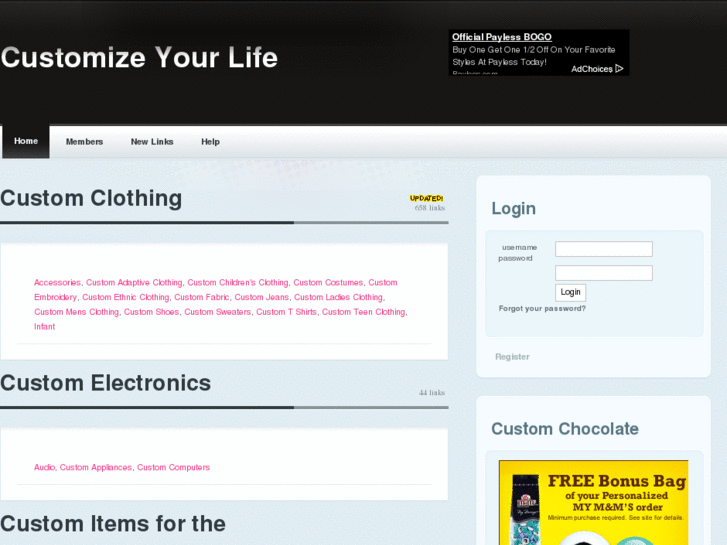Open Custom Ethnic Clothing link
The width and height of the screenshot is (727, 545).
(x=126, y=297)
